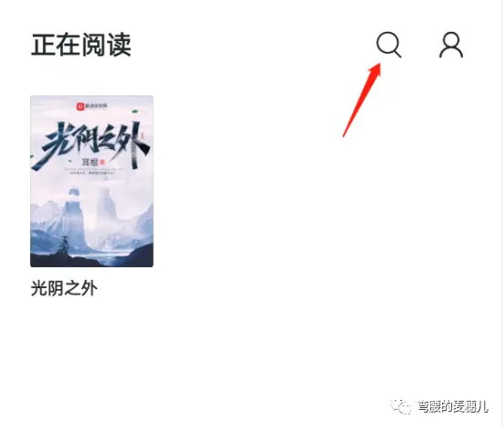Screen dimensions: 504x429
Task: Click the green leaf on cover corner
Action: [135, 112]
